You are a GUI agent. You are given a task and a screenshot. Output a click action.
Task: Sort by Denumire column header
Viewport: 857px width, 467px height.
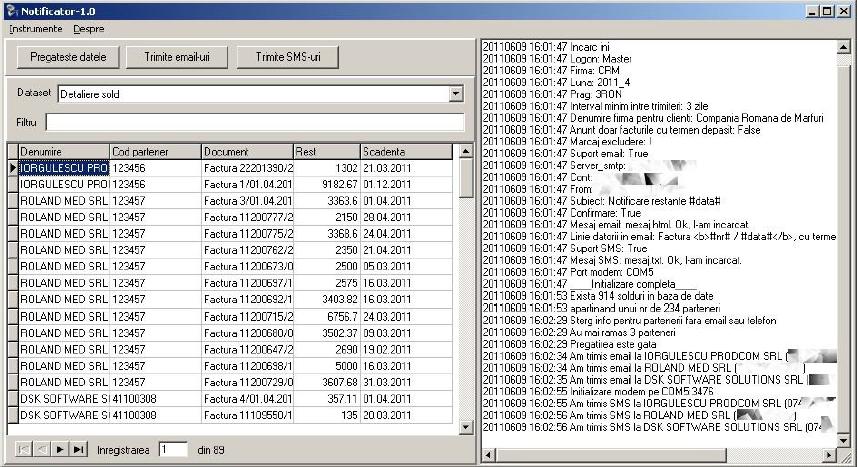click(x=64, y=151)
